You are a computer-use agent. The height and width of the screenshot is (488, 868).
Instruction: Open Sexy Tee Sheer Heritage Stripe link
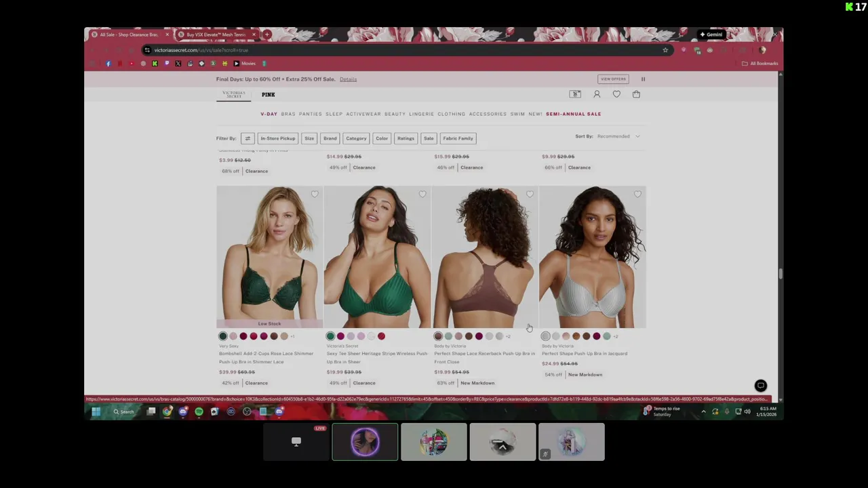coord(377,357)
